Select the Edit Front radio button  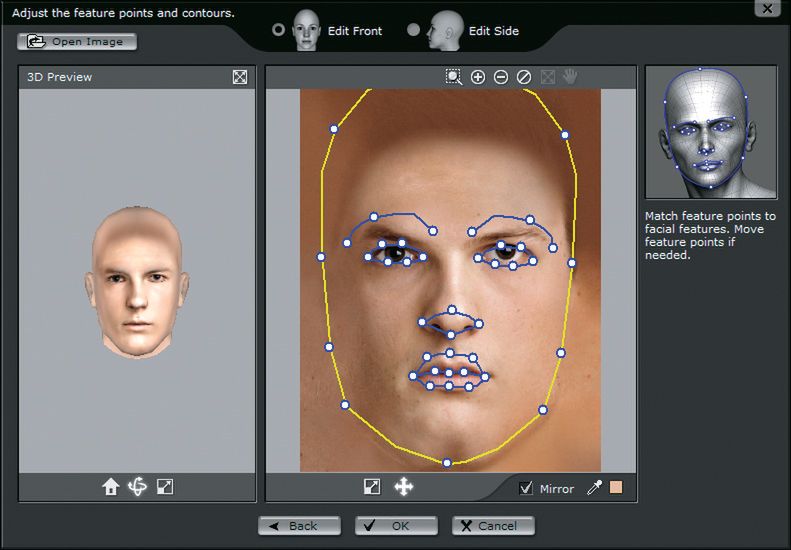279,30
